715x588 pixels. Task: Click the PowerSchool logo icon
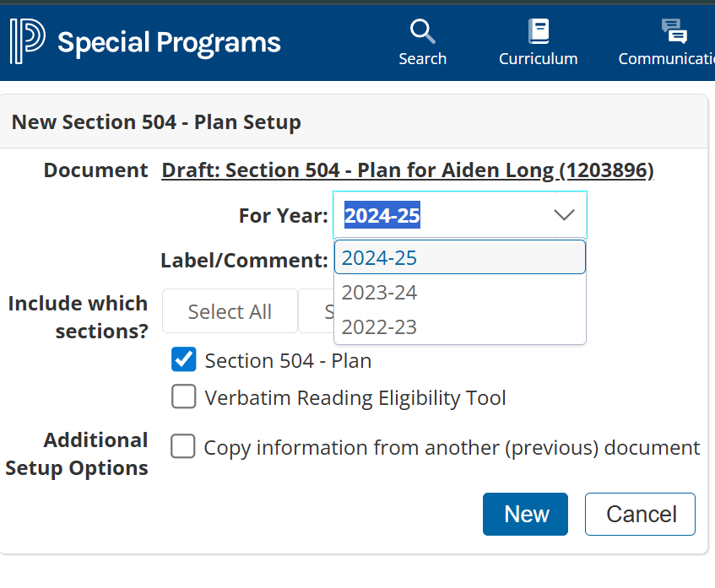(27, 41)
